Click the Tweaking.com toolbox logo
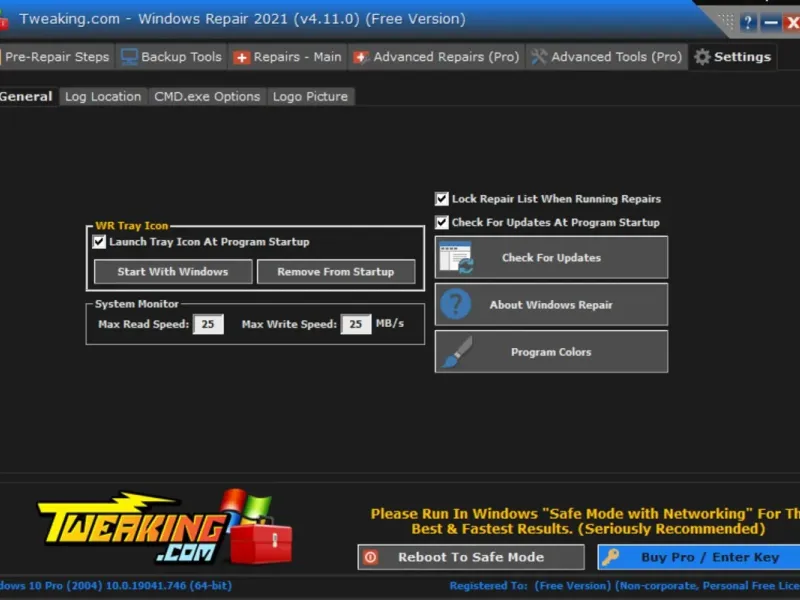 click(165, 528)
